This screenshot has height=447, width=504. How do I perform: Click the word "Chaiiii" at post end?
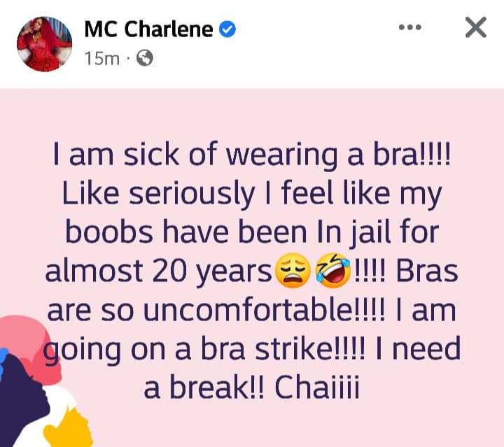point(317,388)
